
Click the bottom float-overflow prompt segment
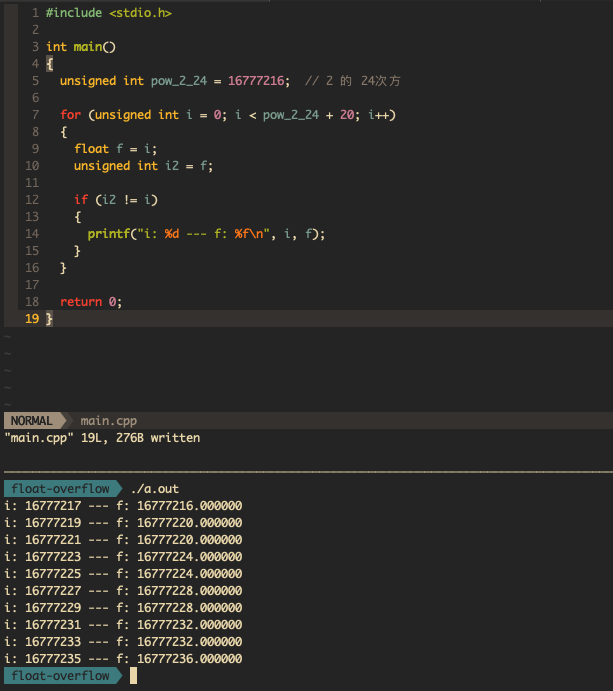click(x=60, y=676)
